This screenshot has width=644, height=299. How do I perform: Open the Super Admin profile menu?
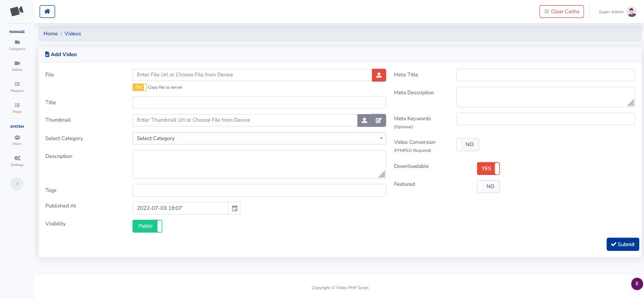tap(618, 12)
